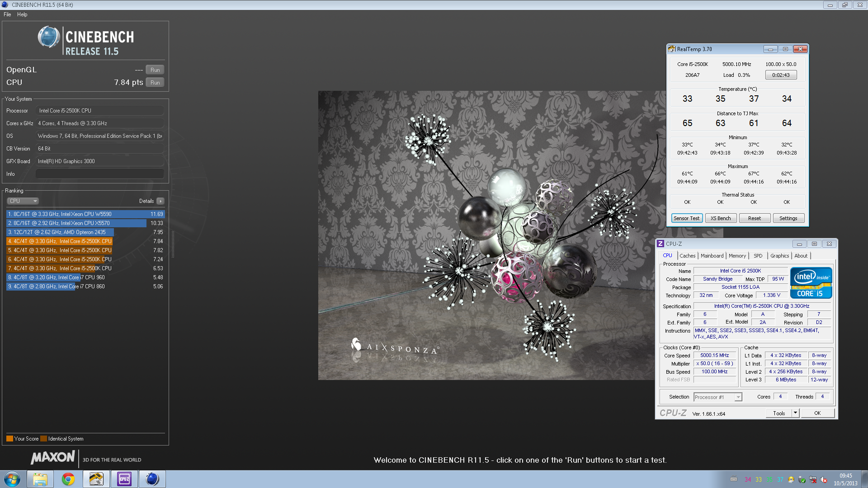Viewport: 868px width, 488px height.
Task: Click Reset in RealTemp
Action: 755,218
